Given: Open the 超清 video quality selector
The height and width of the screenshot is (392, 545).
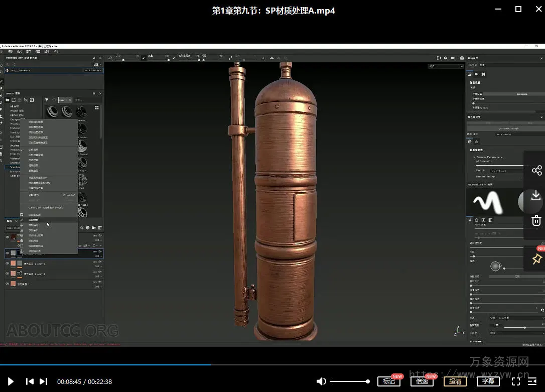Looking at the screenshot, I should pos(455,381).
